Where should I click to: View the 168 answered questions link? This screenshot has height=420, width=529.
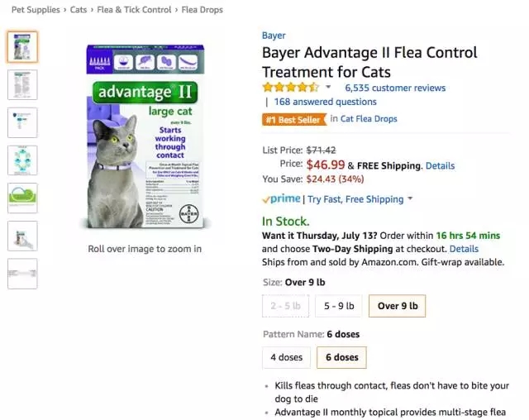click(x=325, y=102)
